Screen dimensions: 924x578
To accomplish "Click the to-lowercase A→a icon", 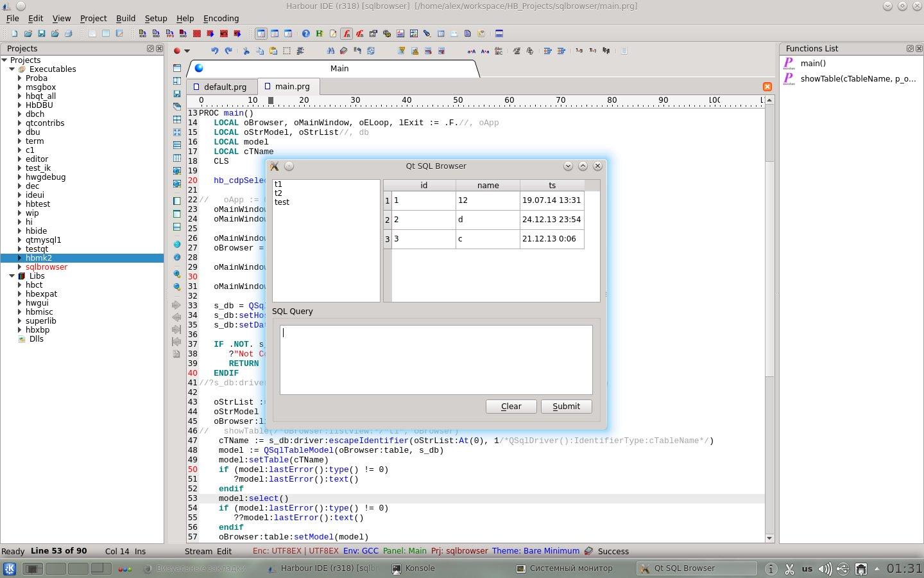I will [485, 51].
